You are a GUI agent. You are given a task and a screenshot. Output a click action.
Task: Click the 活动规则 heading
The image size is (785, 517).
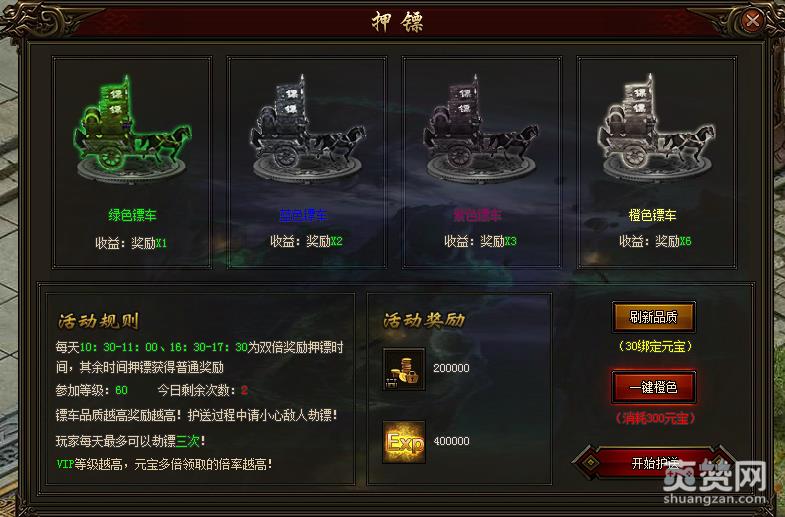pyautogui.click(x=98, y=321)
